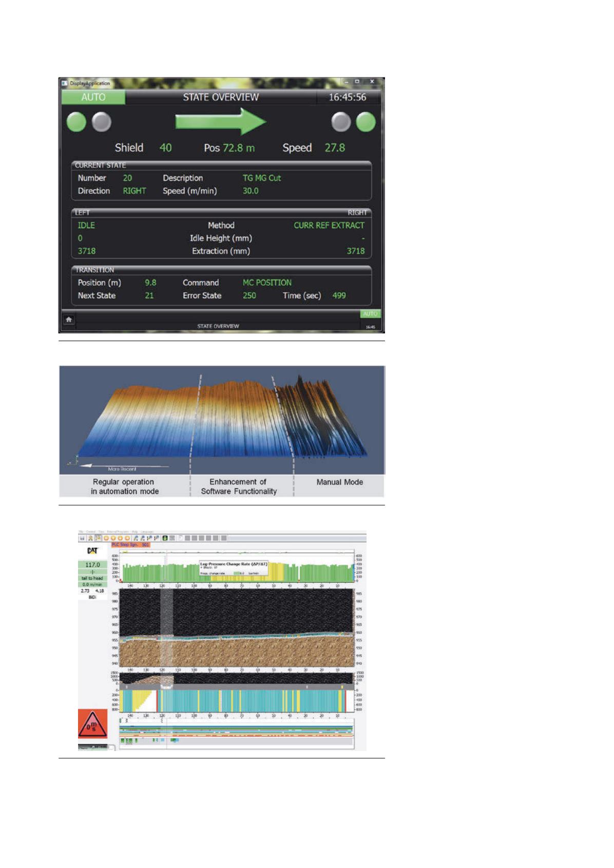Open the File menu in the bottom application
The width and height of the screenshot is (614, 868).
coord(81,532)
